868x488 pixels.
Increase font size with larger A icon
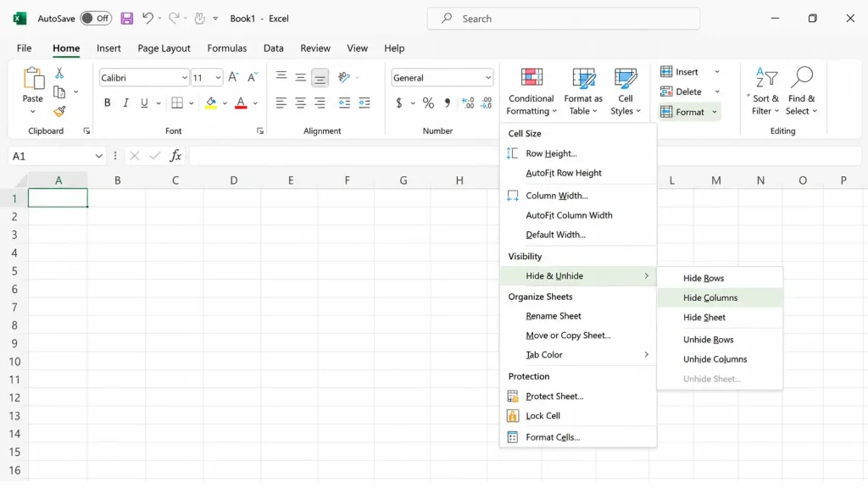click(233, 77)
